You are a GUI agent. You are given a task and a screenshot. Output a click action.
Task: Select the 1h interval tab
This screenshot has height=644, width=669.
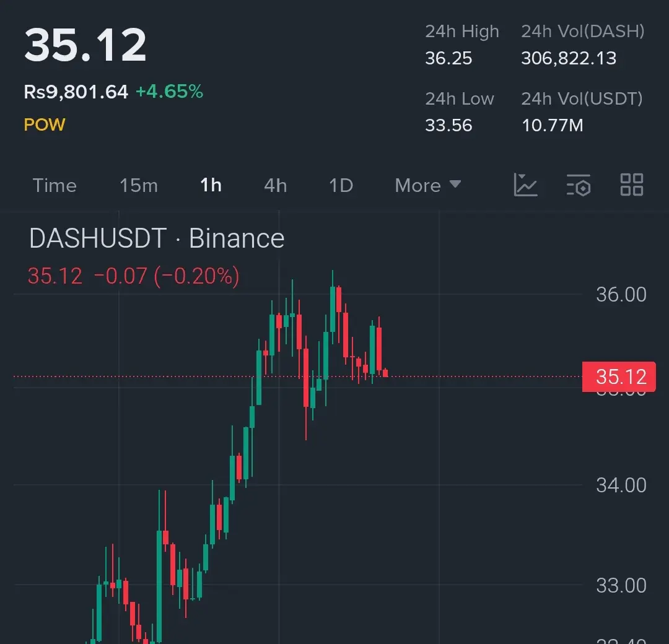(211, 185)
